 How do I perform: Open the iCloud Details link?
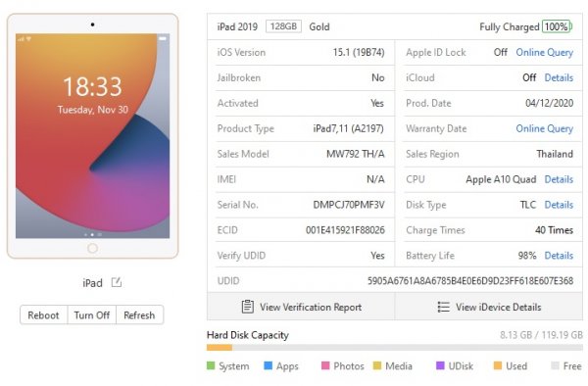click(559, 77)
